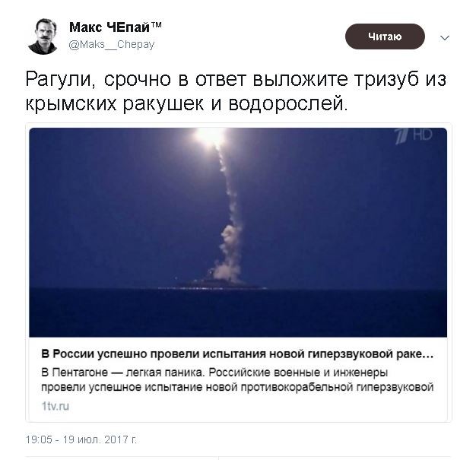
Task: Click the link card's white footer area
Action: 238,379
